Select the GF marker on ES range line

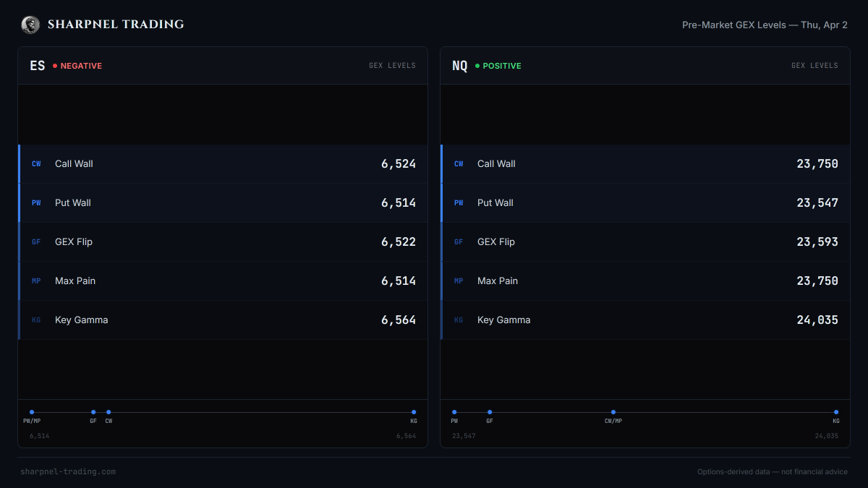coord(93,412)
